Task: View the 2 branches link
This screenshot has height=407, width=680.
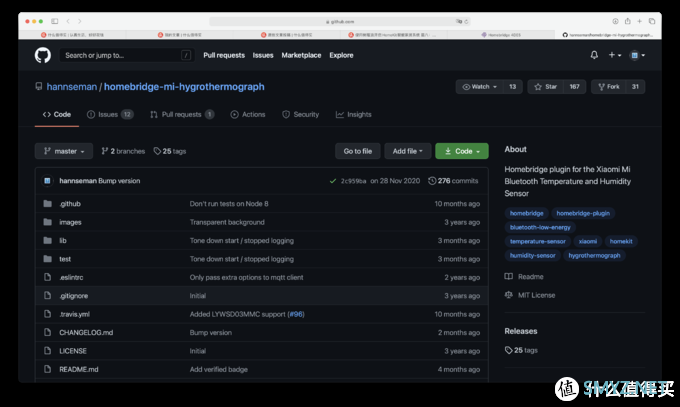Action: point(123,151)
